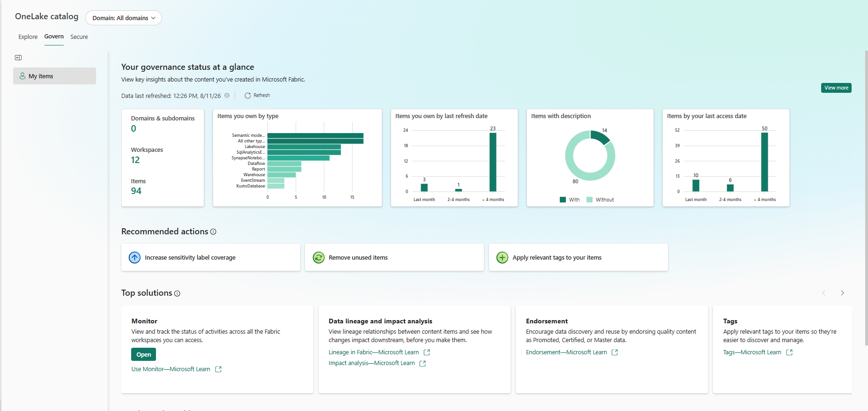Open external link icon for Impact analysis
The height and width of the screenshot is (411, 868).
pyautogui.click(x=423, y=363)
